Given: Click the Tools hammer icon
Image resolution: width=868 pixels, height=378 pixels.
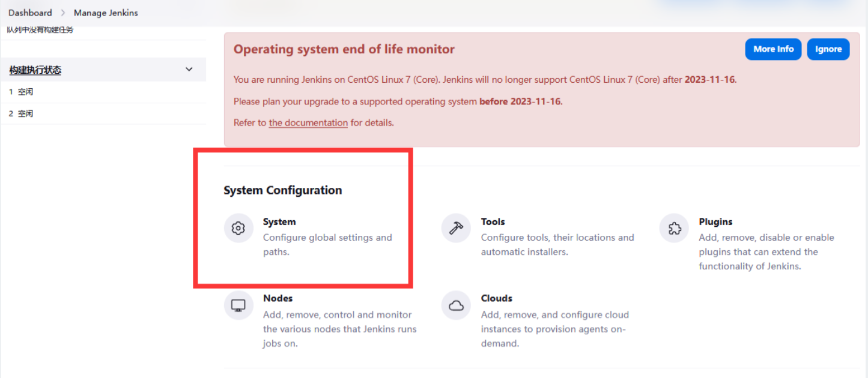Looking at the screenshot, I should (x=457, y=229).
